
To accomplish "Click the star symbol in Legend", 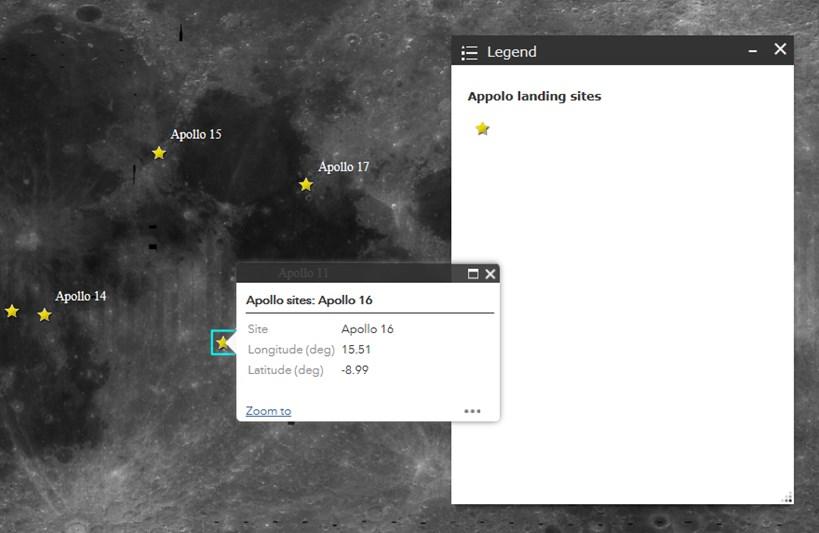I will (x=482, y=129).
